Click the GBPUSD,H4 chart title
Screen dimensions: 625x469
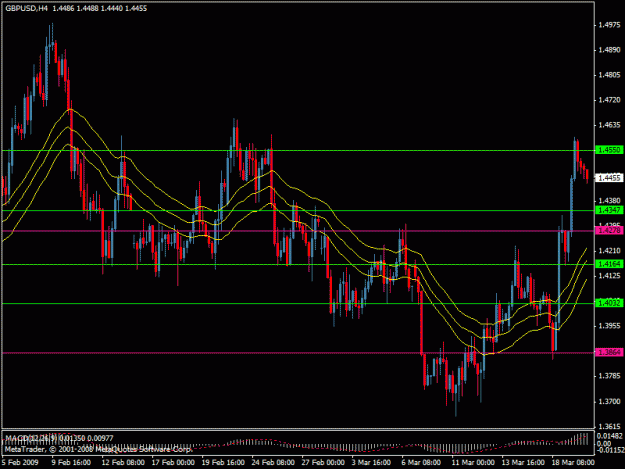pyautogui.click(x=26, y=8)
